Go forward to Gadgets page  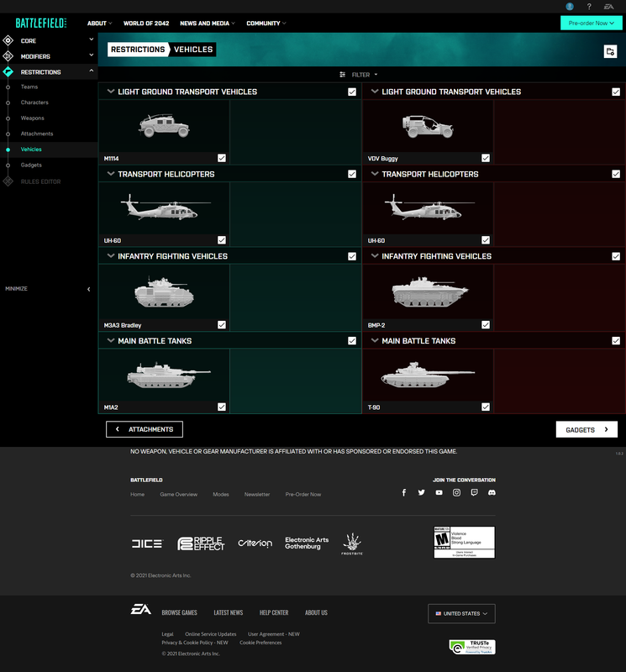tap(587, 429)
